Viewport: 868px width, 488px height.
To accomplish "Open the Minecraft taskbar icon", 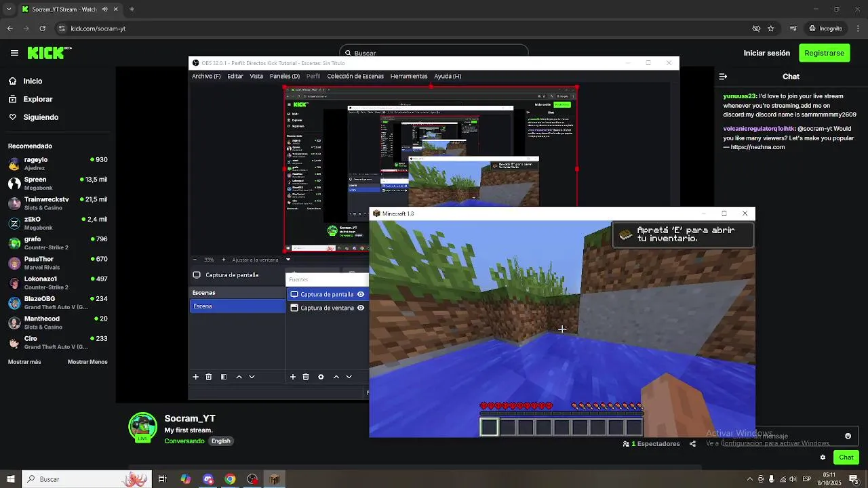I will [x=275, y=479].
